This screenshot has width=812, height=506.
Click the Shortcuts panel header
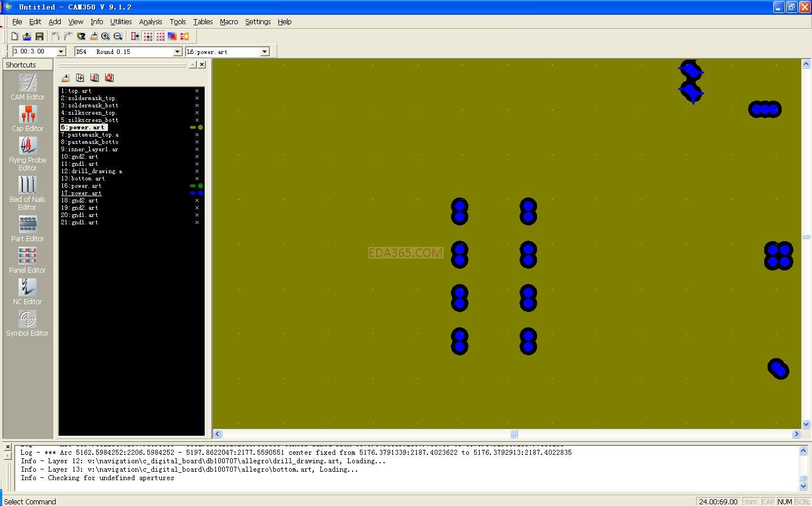pyautogui.click(x=28, y=65)
